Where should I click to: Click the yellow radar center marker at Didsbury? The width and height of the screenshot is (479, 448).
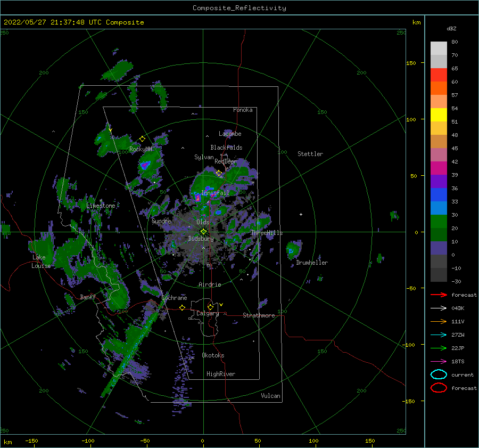pyautogui.click(x=203, y=232)
